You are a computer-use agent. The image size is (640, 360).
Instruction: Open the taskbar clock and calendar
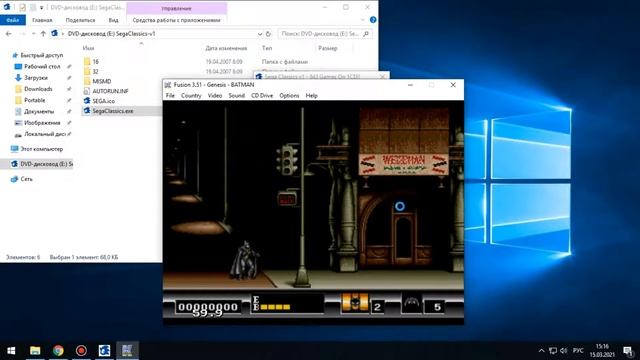[602, 351]
